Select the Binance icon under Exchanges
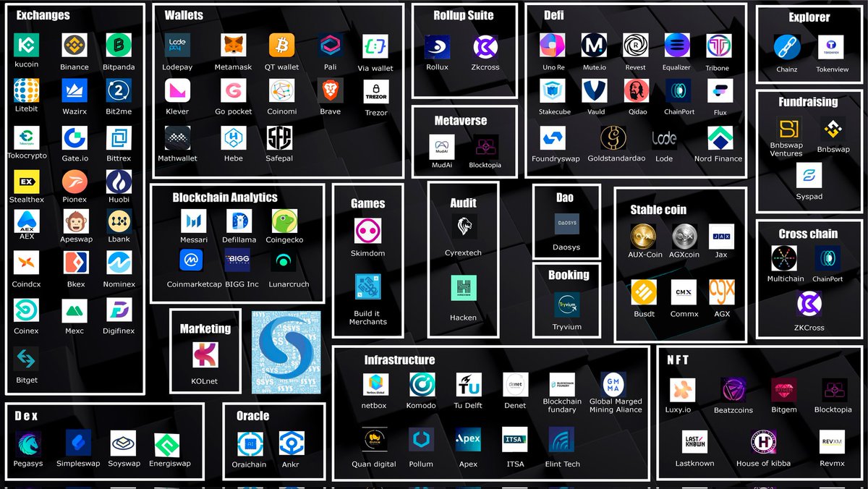This screenshot has height=489, width=868. (75, 46)
